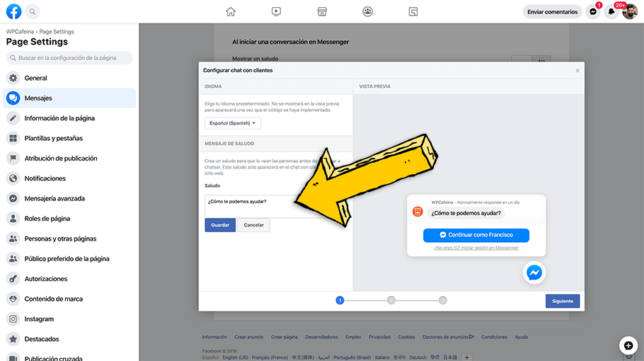Click Condiciones footer link
This screenshot has height=361, width=644.
(494, 337)
